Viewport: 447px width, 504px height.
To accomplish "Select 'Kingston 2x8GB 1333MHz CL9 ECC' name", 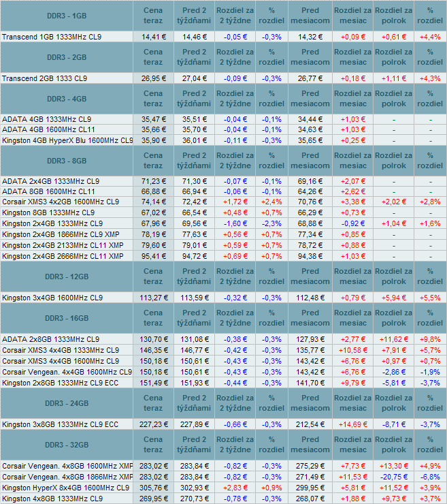I will 60,383.
